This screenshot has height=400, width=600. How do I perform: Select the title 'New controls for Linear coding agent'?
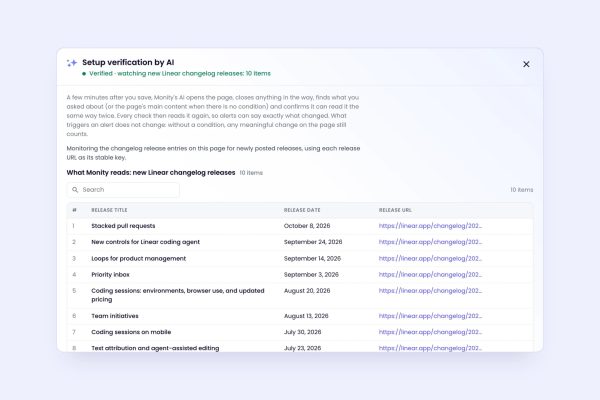(x=145, y=242)
